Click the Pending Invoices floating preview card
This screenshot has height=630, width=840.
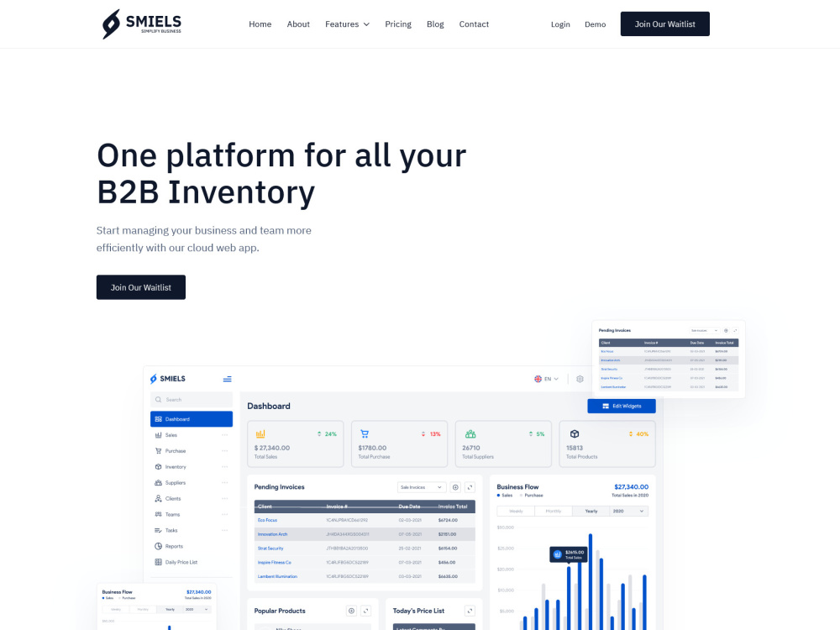pos(669,360)
